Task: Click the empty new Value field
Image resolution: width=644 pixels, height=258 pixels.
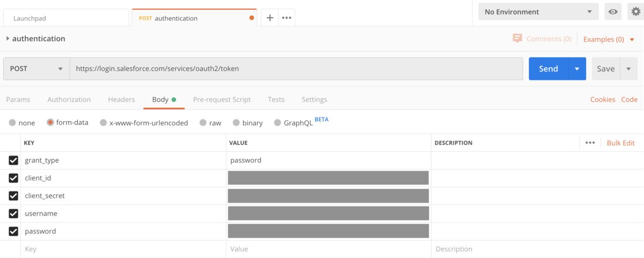Action: (x=328, y=249)
